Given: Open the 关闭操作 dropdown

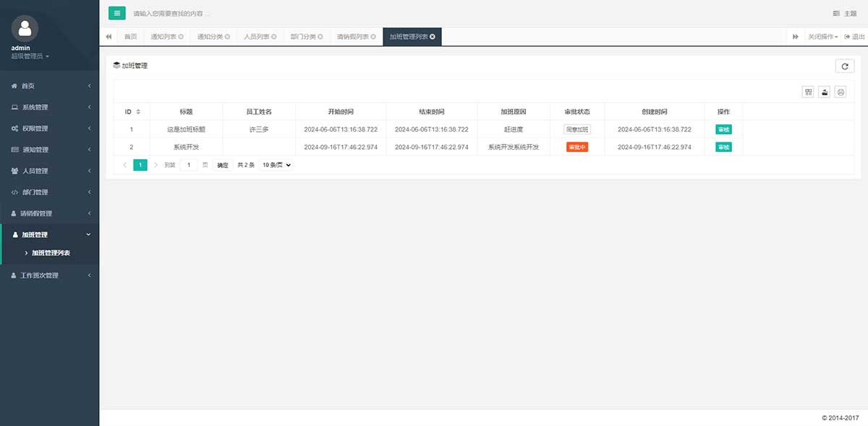Looking at the screenshot, I should pyautogui.click(x=822, y=37).
